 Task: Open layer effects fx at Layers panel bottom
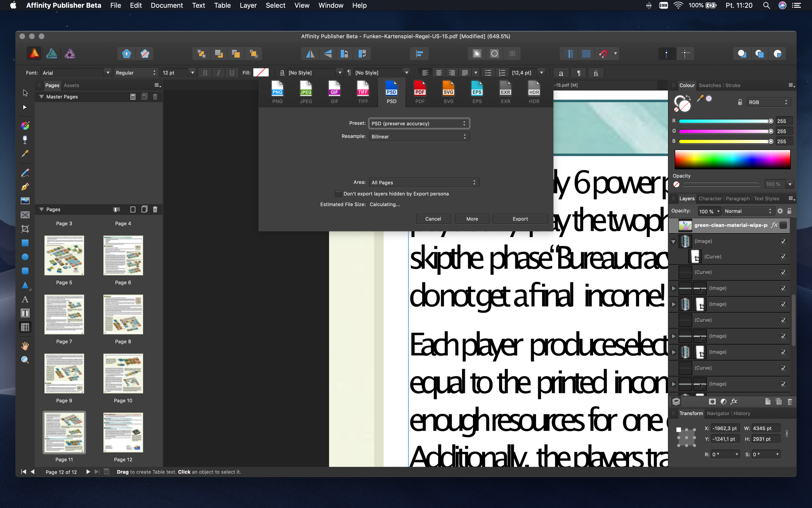734,401
